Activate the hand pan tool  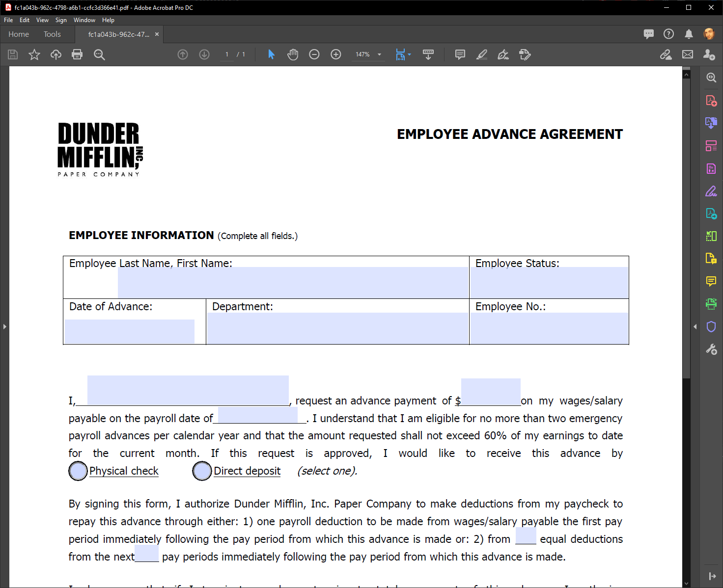pyautogui.click(x=293, y=54)
